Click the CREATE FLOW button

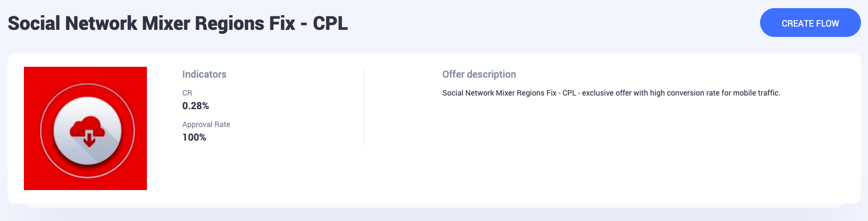pos(810,23)
